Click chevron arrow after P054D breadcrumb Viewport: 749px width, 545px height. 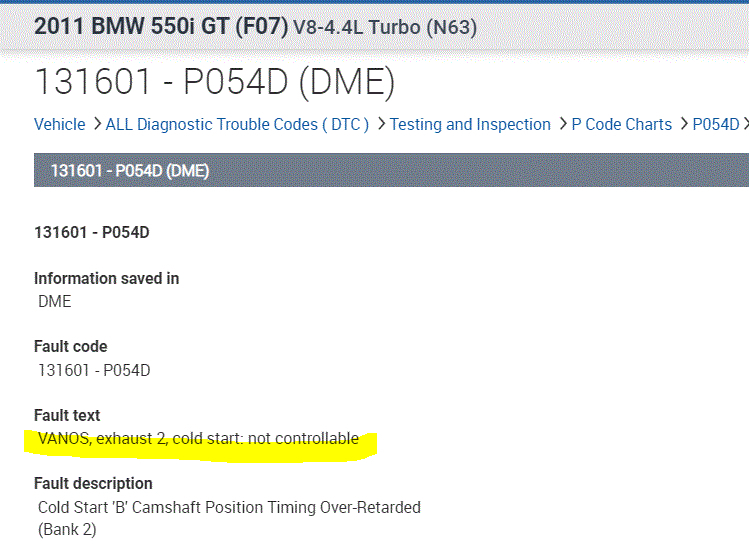tap(745, 125)
